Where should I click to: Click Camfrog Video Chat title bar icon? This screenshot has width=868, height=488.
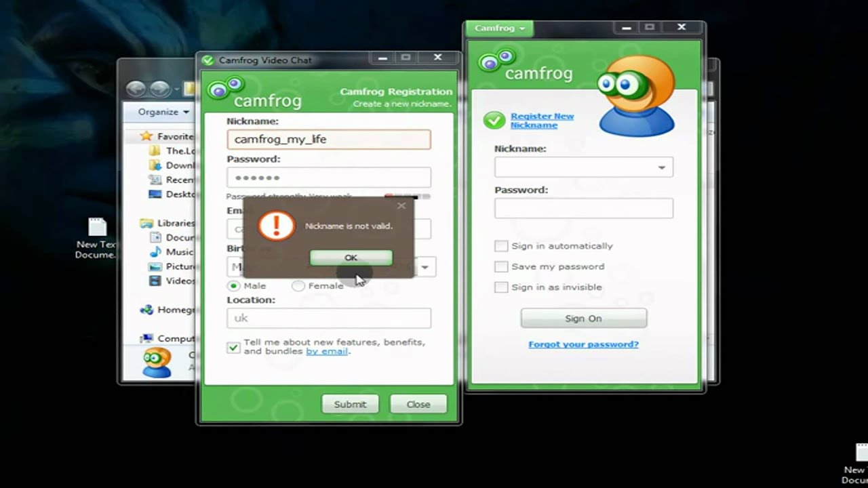[x=208, y=60]
